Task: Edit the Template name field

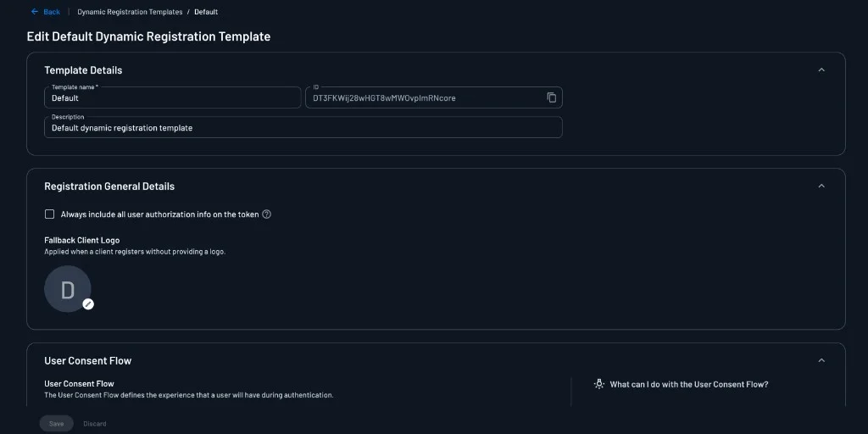Action: [173, 97]
